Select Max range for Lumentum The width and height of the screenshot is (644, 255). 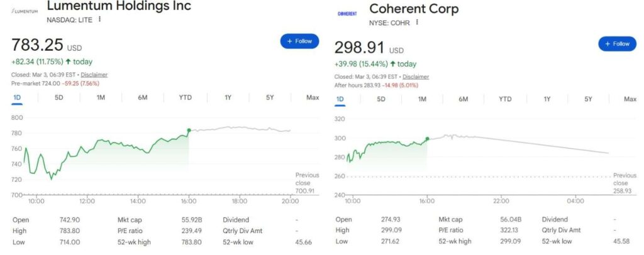313,97
